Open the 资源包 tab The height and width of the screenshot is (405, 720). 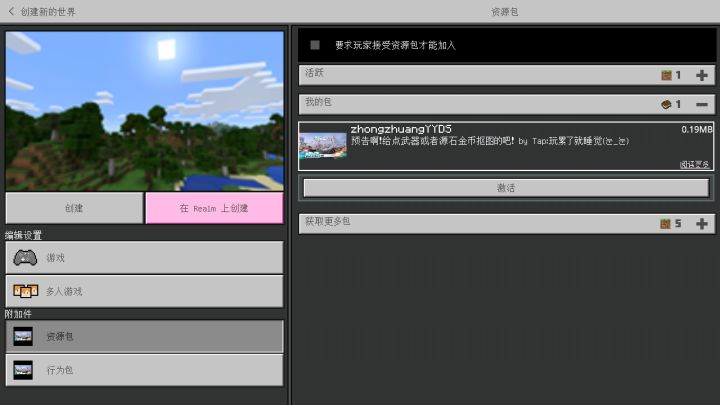coord(144,336)
